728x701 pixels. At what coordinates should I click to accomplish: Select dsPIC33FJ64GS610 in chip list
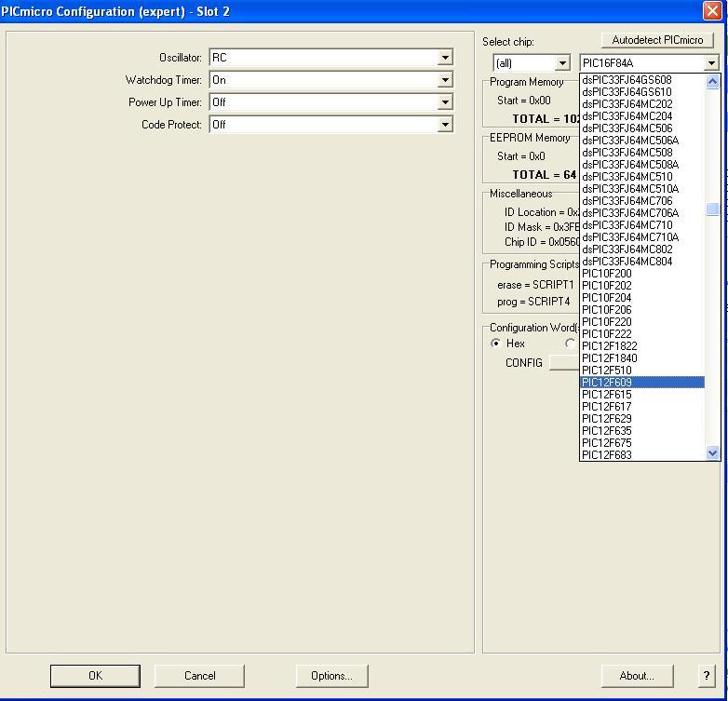coord(642,92)
